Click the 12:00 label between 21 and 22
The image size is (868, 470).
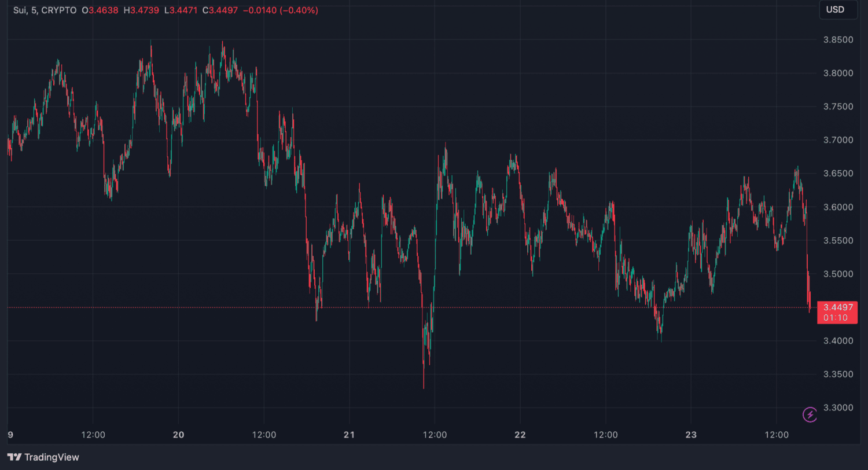tap(435, 435)
